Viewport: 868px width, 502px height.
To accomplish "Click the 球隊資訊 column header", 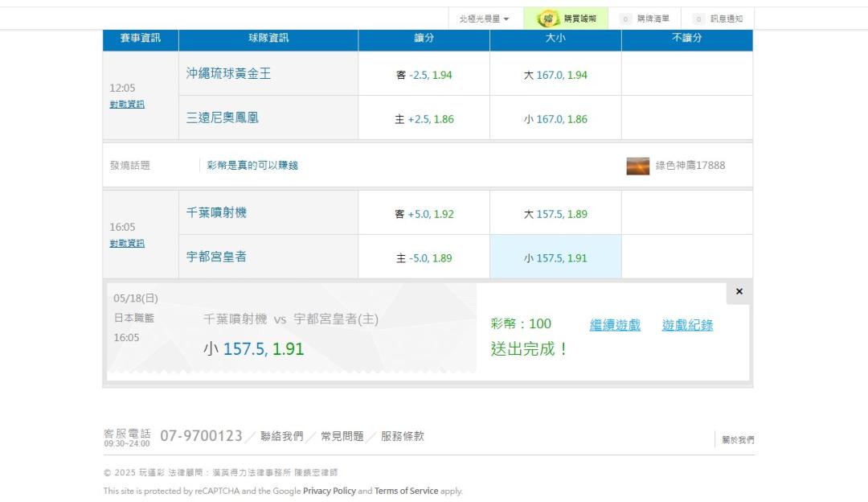I will (268, 39).
